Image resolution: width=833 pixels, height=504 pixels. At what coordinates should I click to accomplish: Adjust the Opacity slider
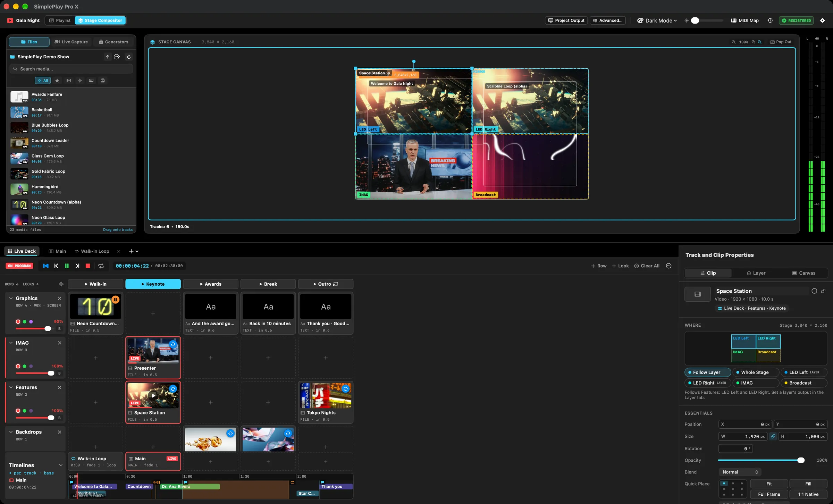[x=761, y=460]
